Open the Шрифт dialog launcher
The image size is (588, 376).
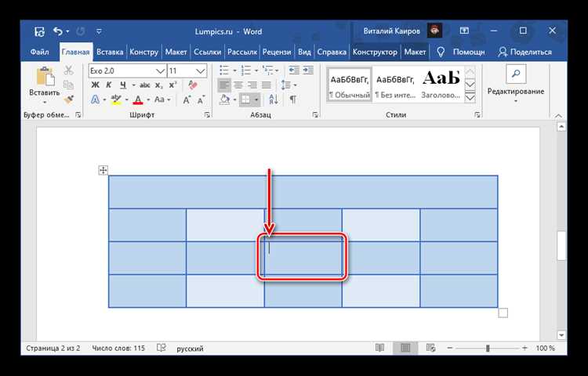(x=208, y=115)
